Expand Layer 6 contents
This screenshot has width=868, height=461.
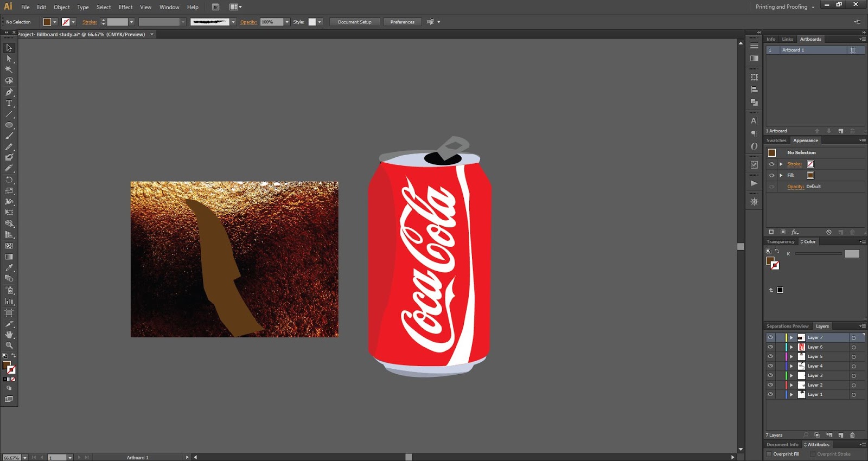pos(792,347)
